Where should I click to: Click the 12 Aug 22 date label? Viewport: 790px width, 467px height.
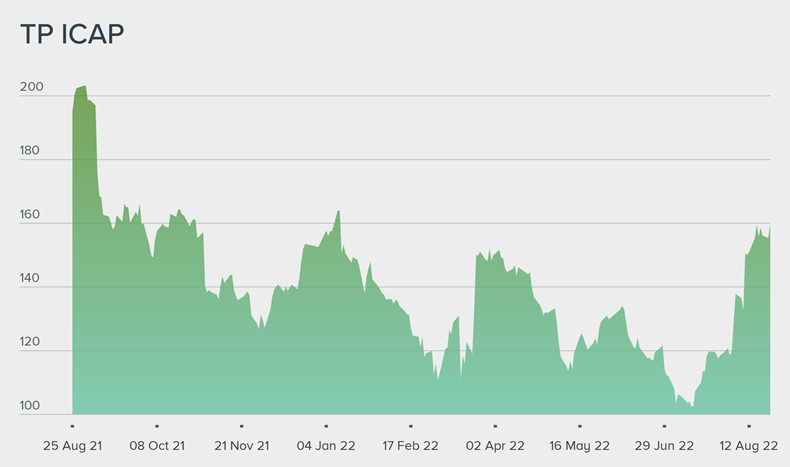[749, 445]
